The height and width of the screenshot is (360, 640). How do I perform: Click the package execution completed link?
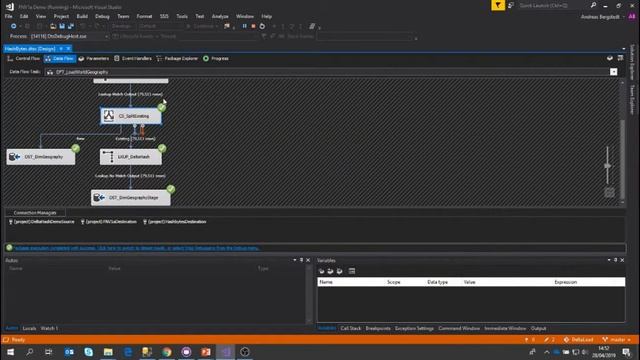(x=136, y=248)
